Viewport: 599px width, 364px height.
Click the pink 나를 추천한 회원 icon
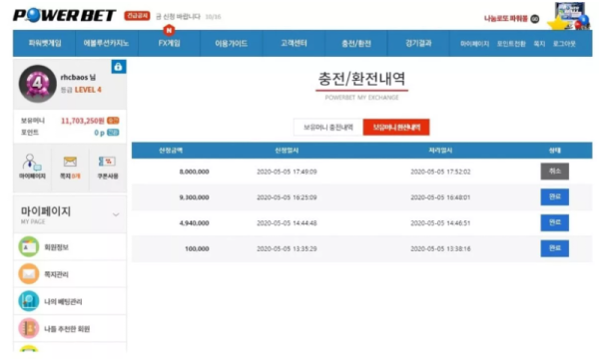[29, 328]
